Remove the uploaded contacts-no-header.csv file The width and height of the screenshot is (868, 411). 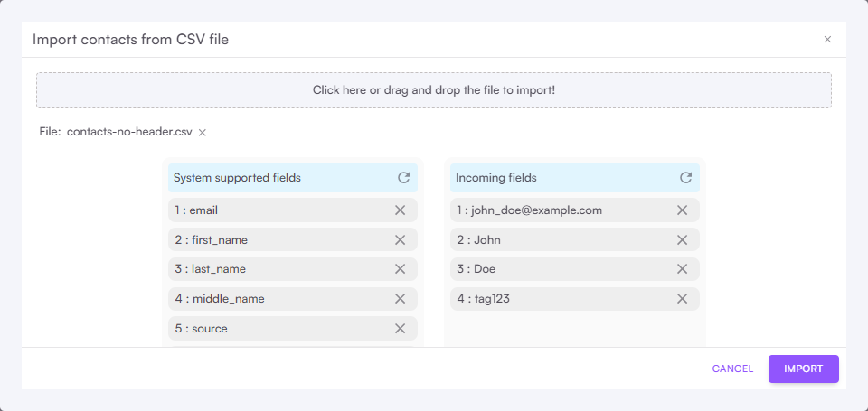click(203, 132)
